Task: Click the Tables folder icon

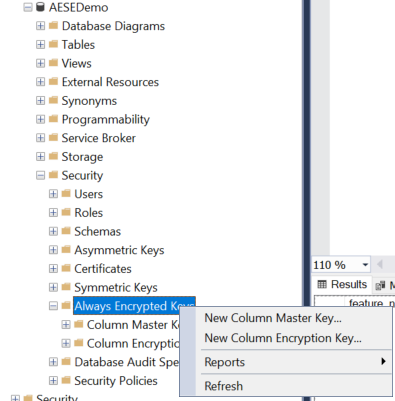Action: click(53, 44)
